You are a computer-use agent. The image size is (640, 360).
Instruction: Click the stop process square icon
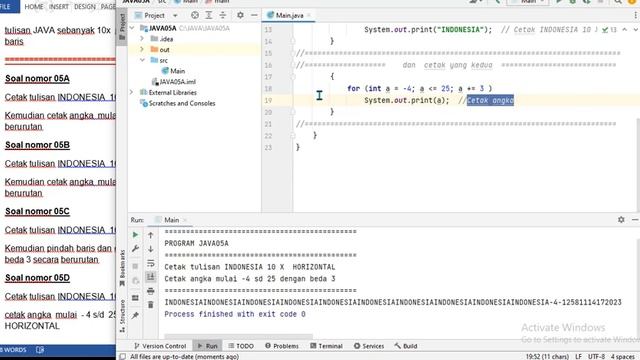(135, 266)
